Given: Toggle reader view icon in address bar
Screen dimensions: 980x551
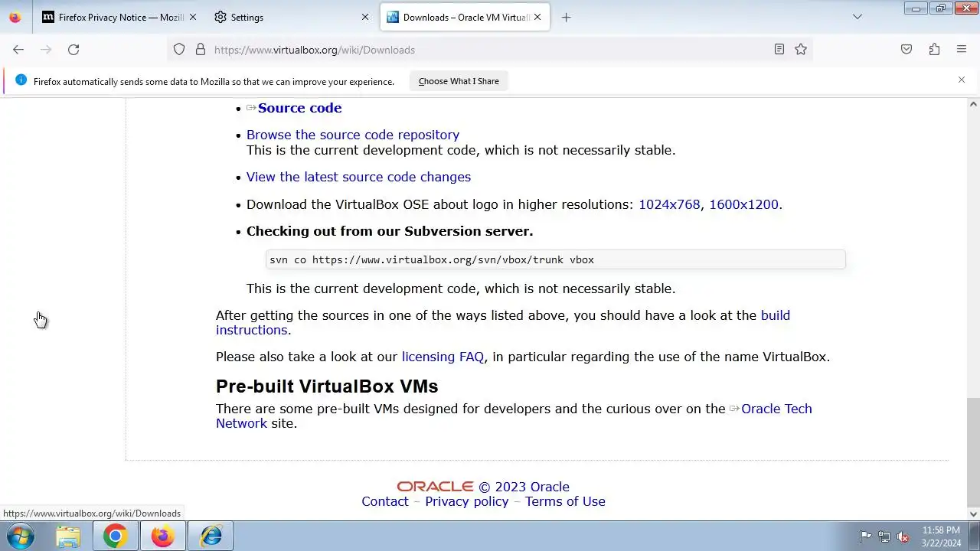Looking at the screenshot, I should point(779,50).
